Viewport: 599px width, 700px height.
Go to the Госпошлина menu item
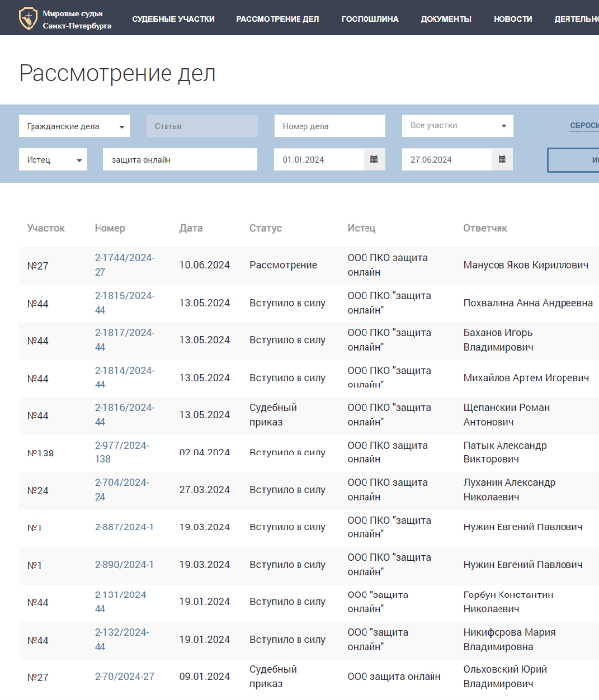pos(369,19)
